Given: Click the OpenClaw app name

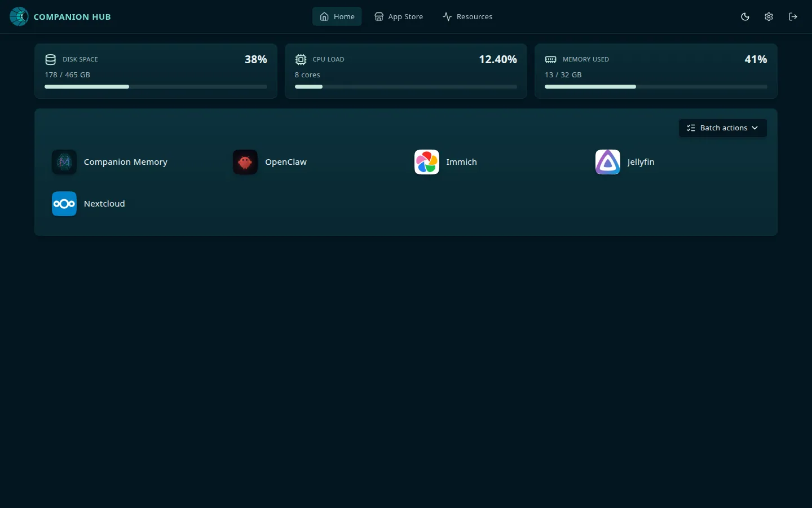Looking at the screenshot, I should (286, 162).
